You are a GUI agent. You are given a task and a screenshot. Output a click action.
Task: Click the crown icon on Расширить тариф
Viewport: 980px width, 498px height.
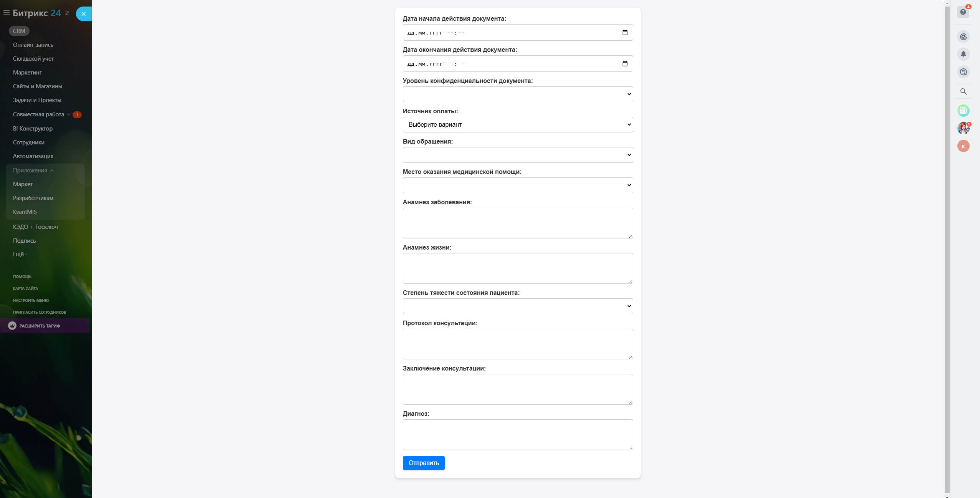(x=12, y=326)
